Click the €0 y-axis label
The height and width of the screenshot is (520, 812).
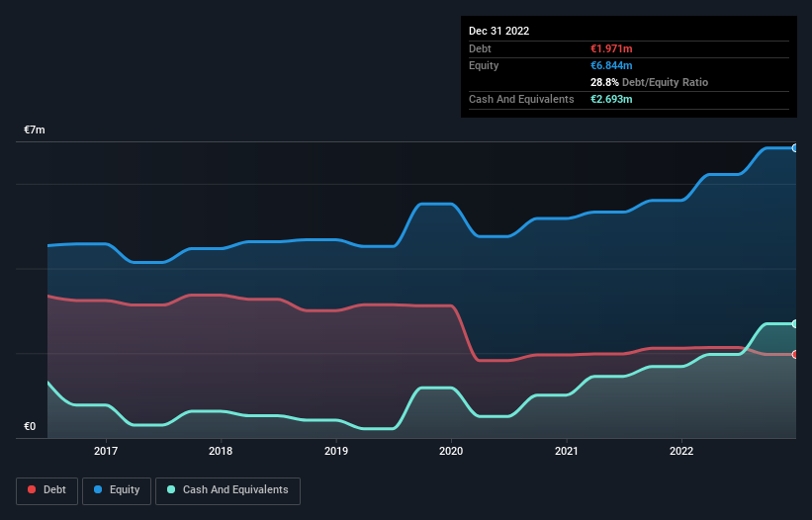click(x=30, y=426)
